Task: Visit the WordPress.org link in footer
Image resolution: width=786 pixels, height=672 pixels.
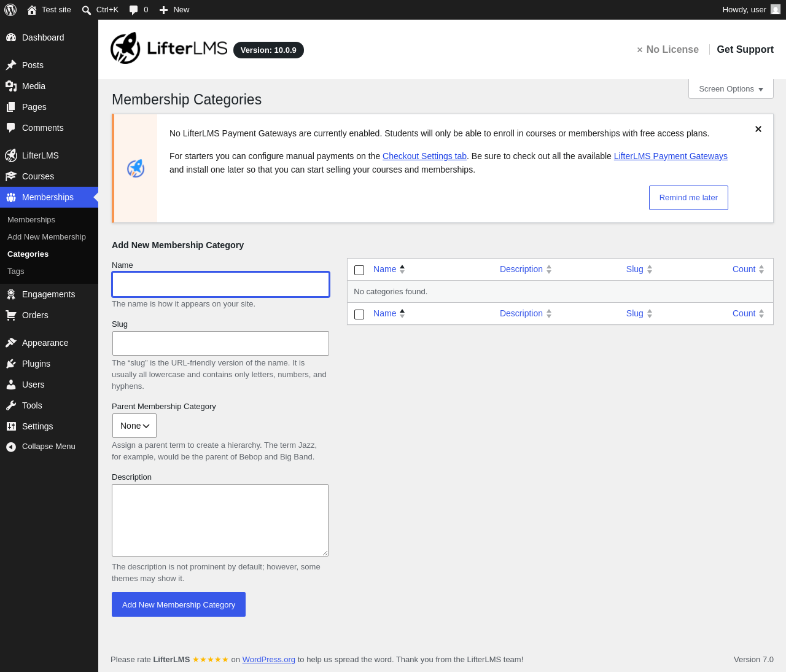Action: click(269, 660)
